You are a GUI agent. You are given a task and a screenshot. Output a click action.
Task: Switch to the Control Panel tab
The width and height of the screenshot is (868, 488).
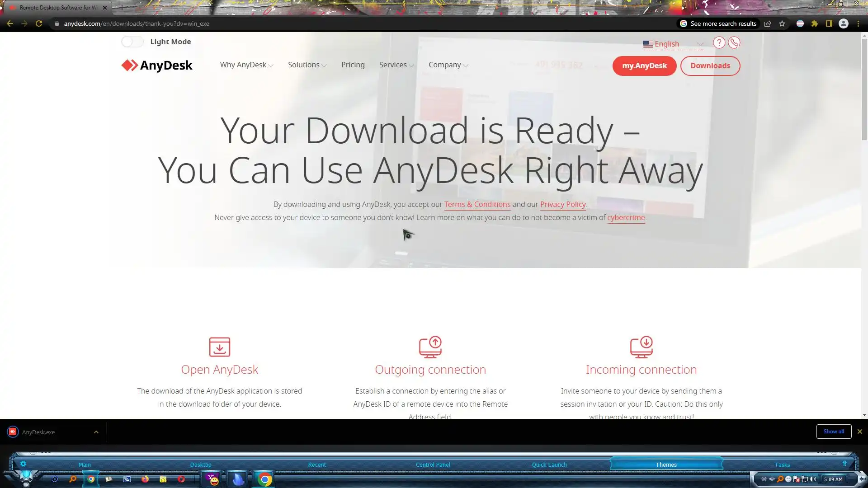[433, 465]
